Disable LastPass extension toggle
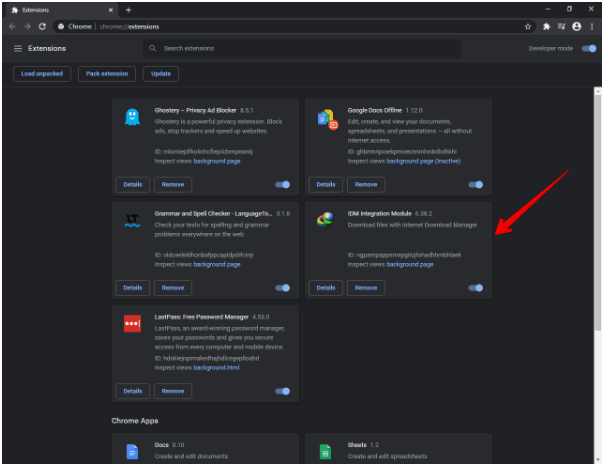This screenshot has height=470, width=605. 282,391
